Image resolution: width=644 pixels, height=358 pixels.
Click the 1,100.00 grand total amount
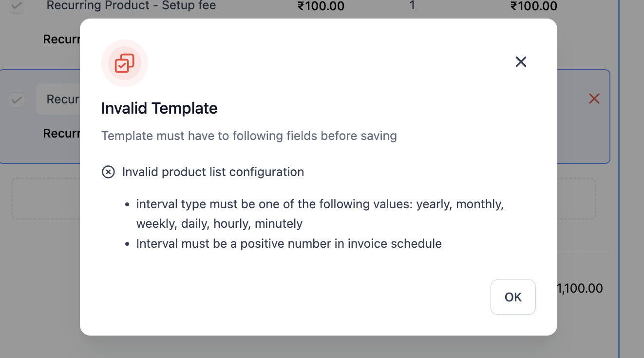[580, 288]
